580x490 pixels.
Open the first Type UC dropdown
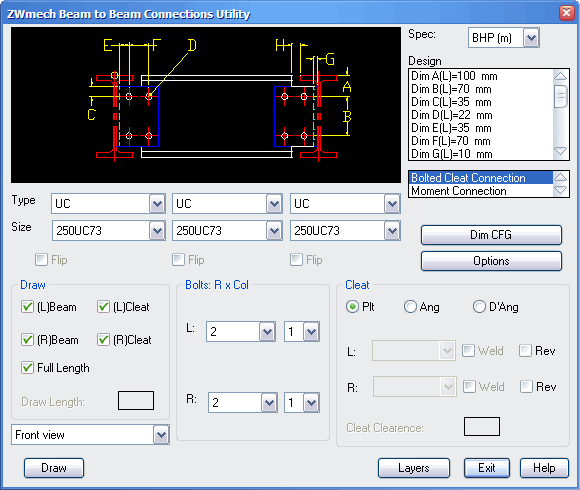(108, 203)
